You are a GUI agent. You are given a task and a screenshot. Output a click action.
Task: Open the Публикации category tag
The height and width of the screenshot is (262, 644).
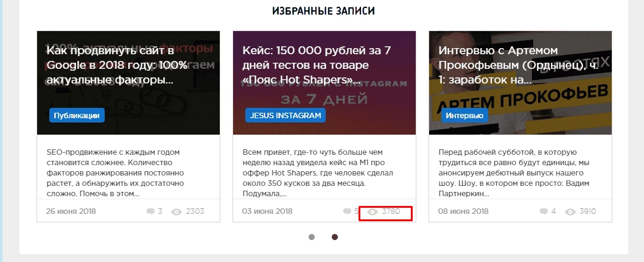(77, 116)
